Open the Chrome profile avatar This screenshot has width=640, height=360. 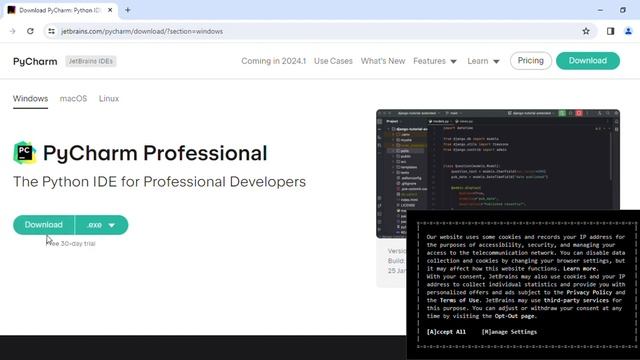click(628, 31)
